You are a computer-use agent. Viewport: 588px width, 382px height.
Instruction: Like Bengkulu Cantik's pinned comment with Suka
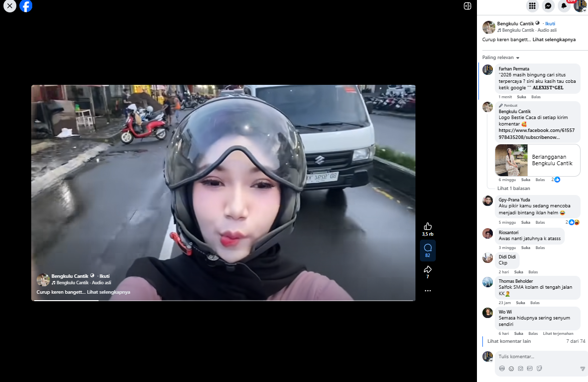point(526,180)
